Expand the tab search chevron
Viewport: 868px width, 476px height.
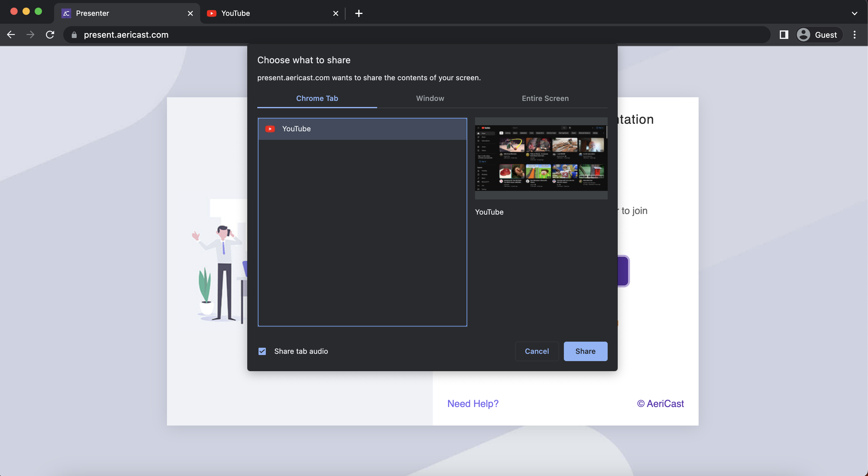click(854, 13)
